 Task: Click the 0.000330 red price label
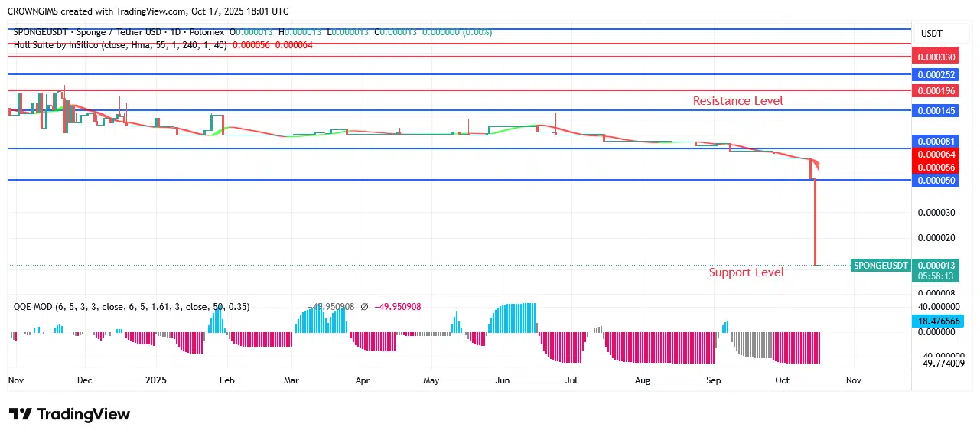tap(936, 57)
